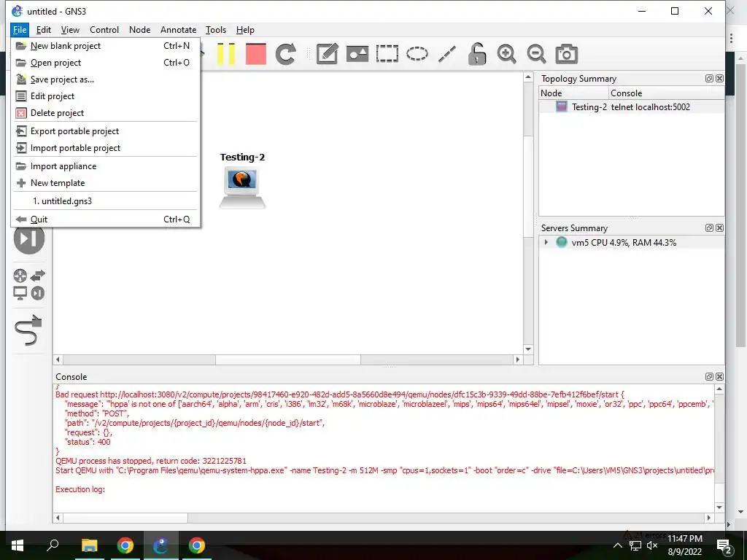Image resolution: width=747 pixels, height=560 pixels.
Task: Click the Browse end devices monitor icon
Action: coord(20,293)
